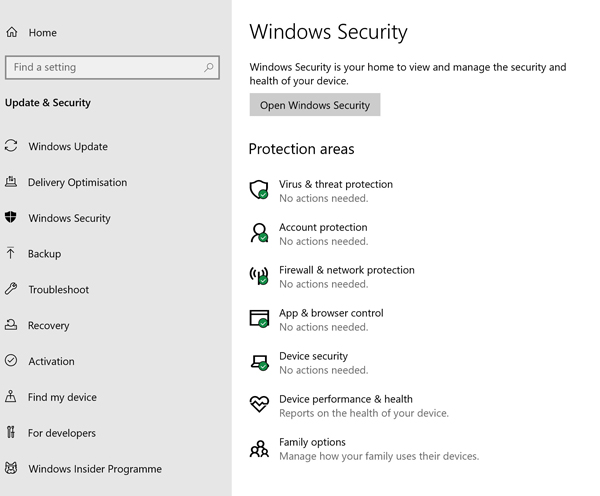
Task: Open Family options area
Action: click(312, 442)
